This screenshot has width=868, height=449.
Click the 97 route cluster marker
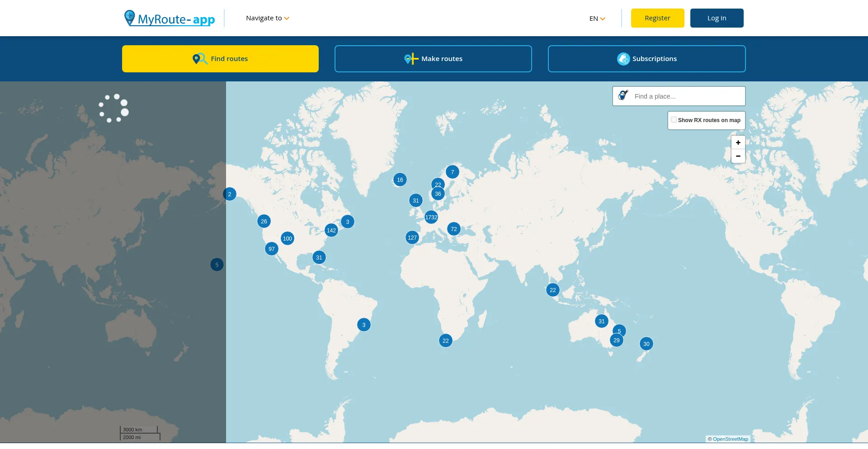[x=272, y=249]
